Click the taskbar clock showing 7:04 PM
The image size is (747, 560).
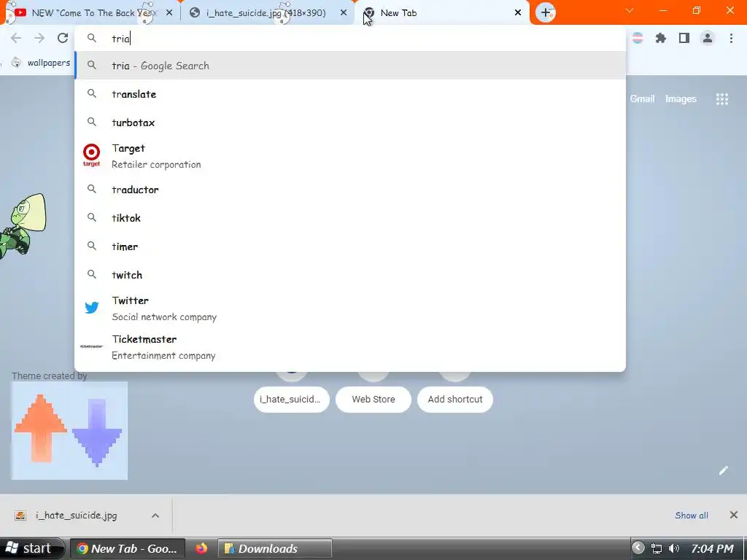[712, 548]
